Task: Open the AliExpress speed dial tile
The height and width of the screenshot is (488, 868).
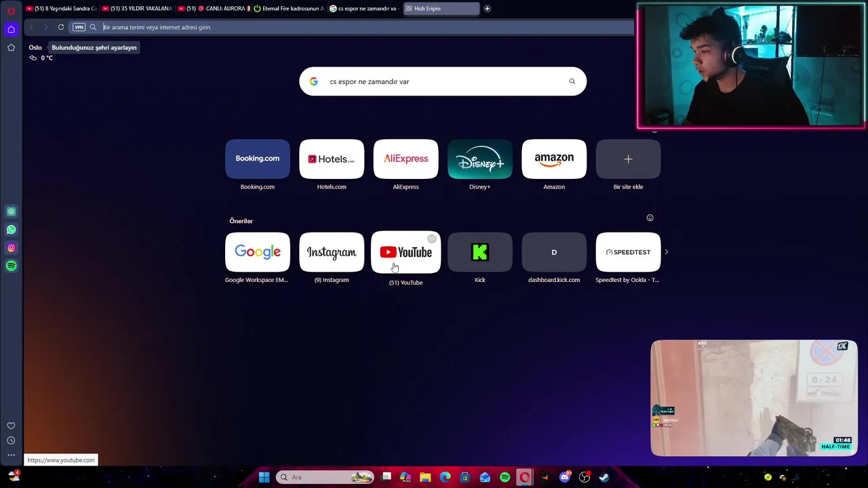Action: click(406, 159)
